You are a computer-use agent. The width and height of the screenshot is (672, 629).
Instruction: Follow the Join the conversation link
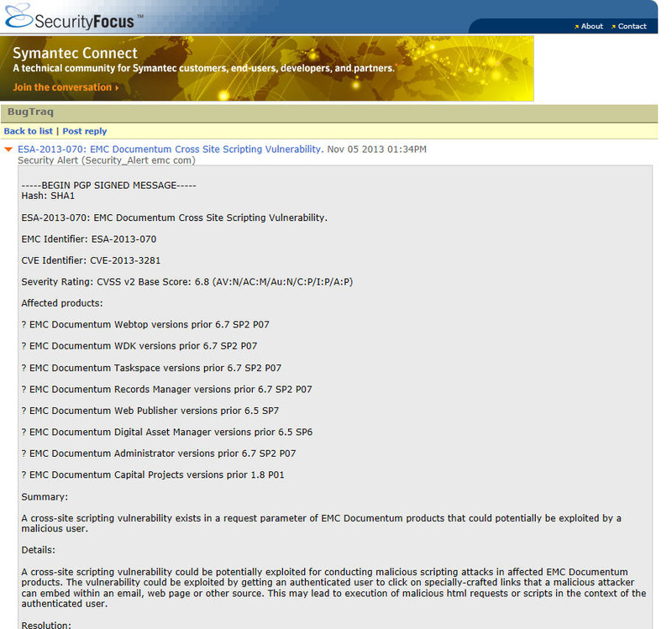(x=61, y=87)
